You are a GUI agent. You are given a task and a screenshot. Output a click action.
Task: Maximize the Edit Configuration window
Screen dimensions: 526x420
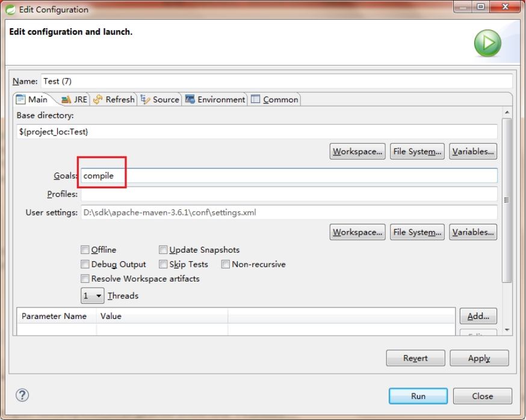[x=480, y=7]
